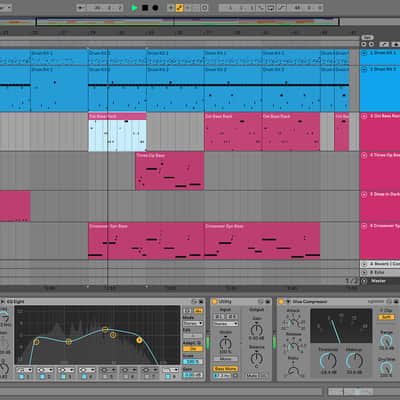The image size is (400, 400).
Task: Click the Set locator button
Action: tap(367, 38)
